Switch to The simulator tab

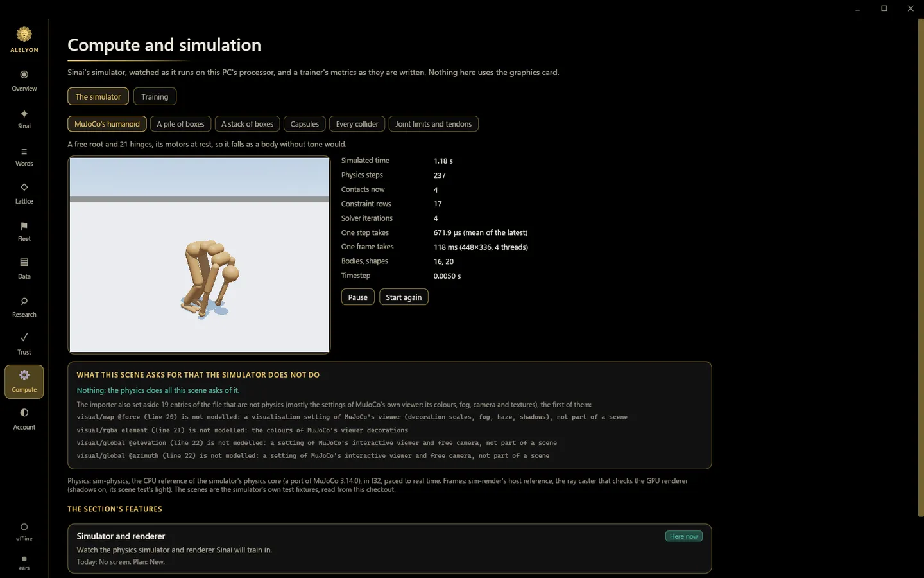pyautogui.click(x=98, y=96)
